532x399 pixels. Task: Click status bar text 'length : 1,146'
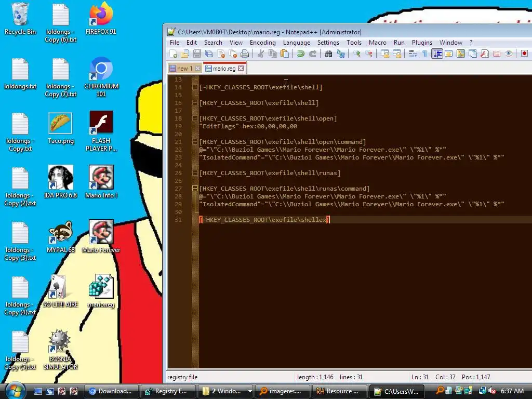click(315, 377)
